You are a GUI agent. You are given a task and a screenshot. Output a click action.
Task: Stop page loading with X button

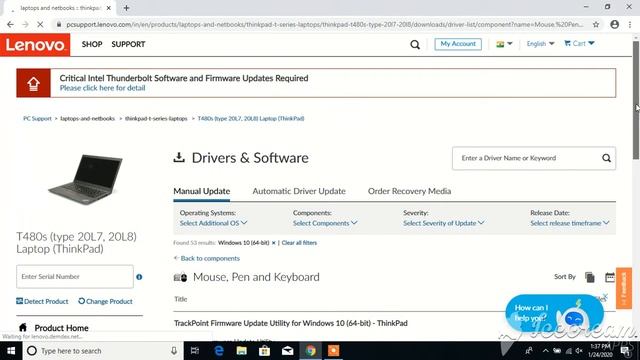(40, 24)
